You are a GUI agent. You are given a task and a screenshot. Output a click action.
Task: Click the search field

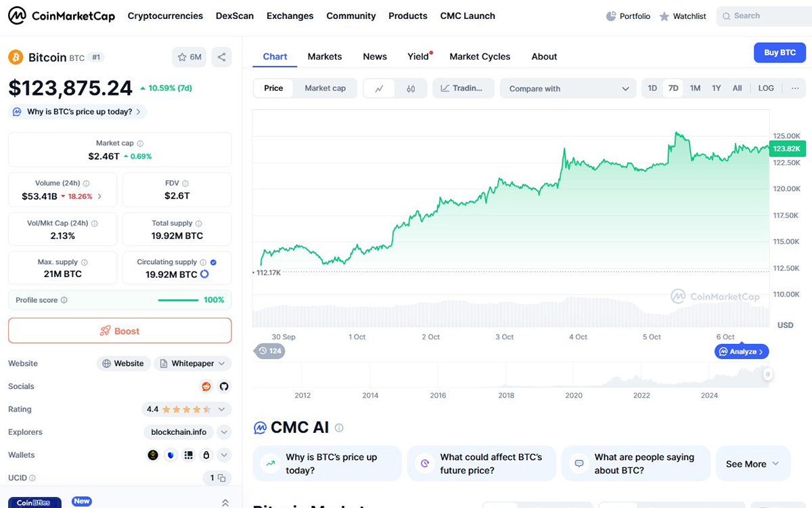click(763, 16)
